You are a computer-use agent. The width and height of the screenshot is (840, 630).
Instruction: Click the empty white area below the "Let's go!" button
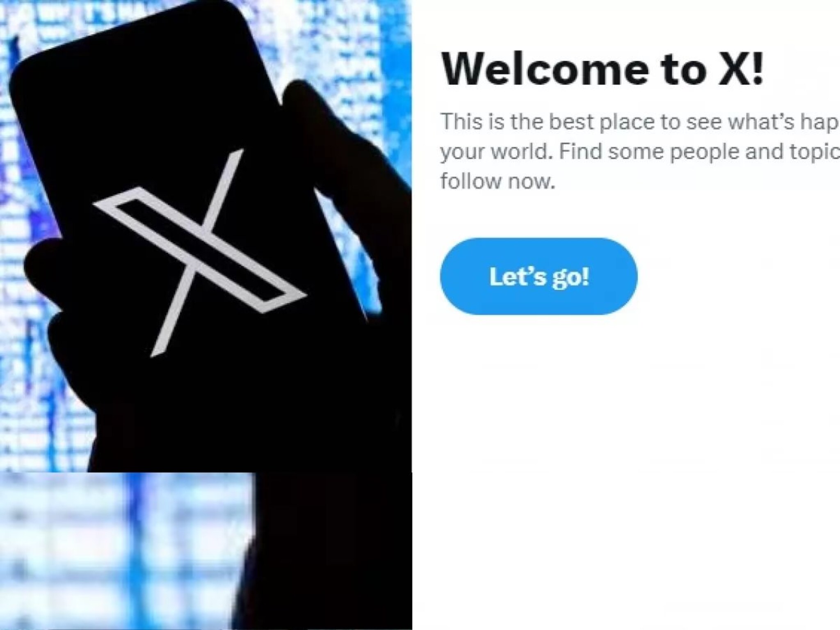click(x=626, y=472)
